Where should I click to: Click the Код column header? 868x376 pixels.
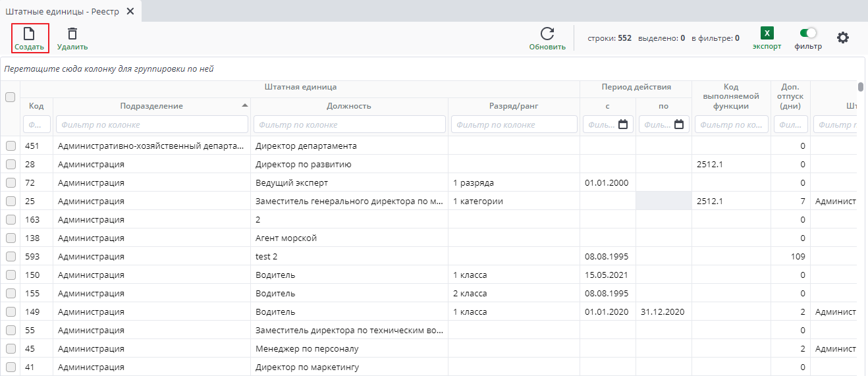(36, 106)
